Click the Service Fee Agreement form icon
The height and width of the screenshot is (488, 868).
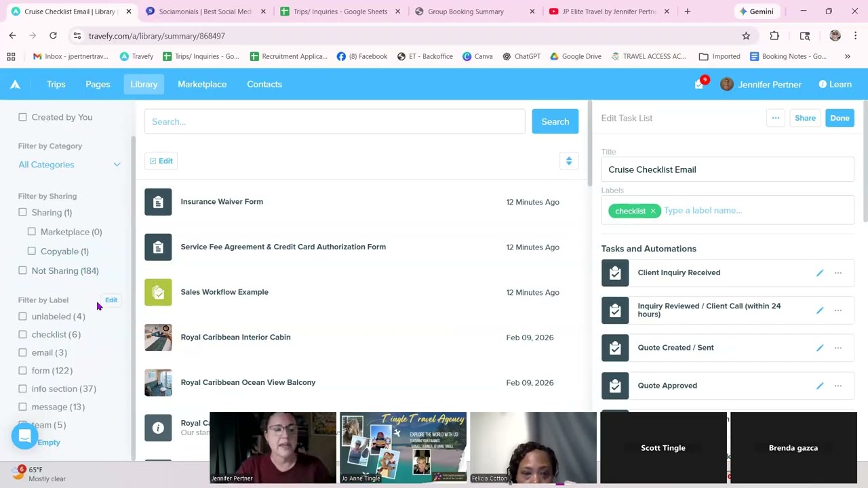(x=158, y=247)
